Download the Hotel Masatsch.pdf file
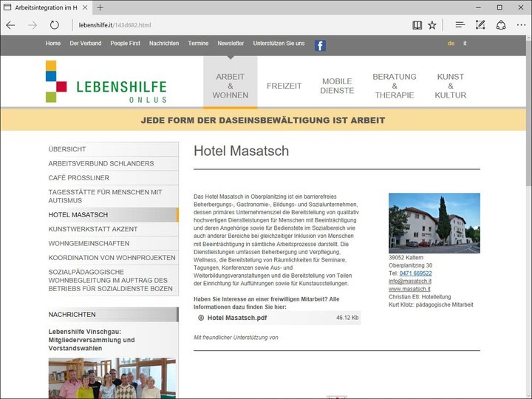532x399 pixels. click(237, 318)
